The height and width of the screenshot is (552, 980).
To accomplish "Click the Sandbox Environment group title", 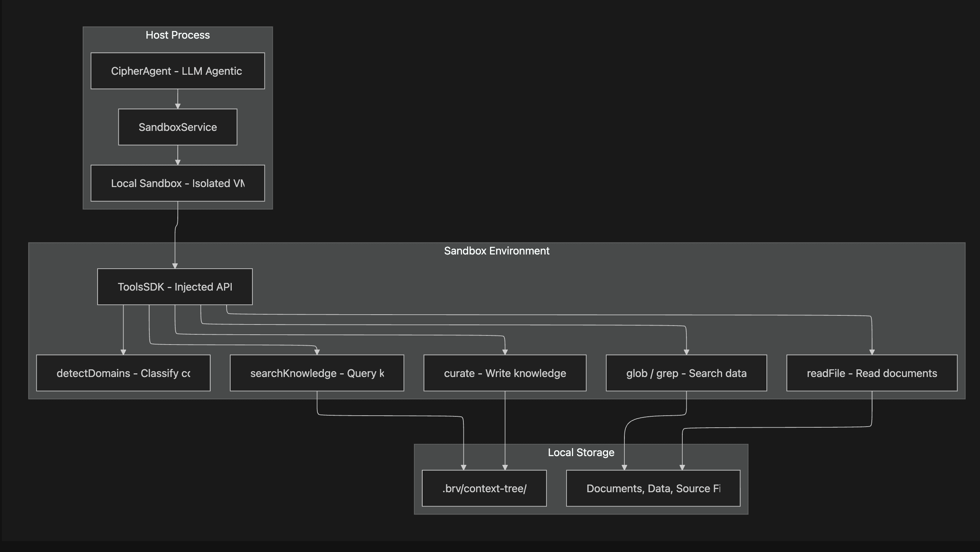I will click(x=497, y=251).
